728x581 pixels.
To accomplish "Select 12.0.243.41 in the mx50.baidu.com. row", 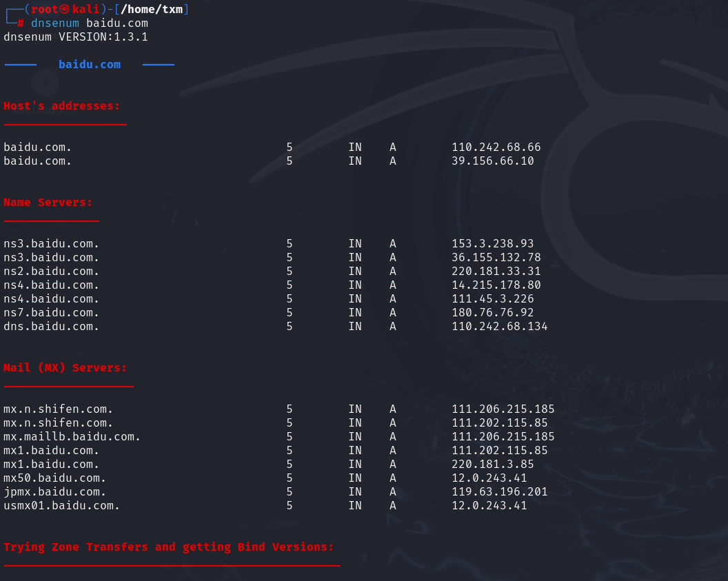I will pyautogui.click(x=489, y=478).
